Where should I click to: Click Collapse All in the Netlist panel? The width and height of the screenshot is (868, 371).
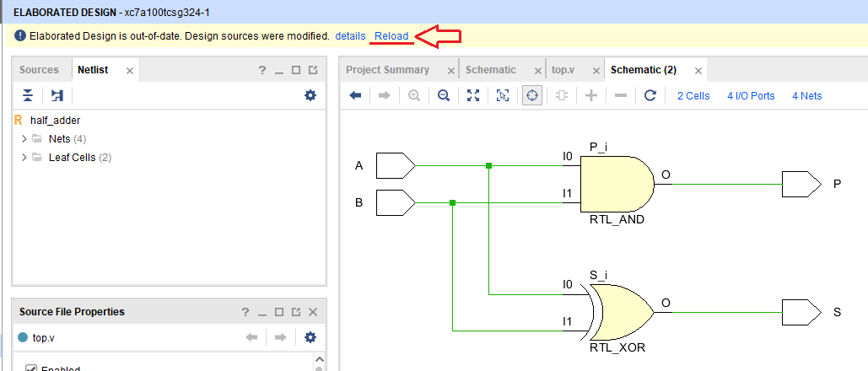(x=28, y=96)
